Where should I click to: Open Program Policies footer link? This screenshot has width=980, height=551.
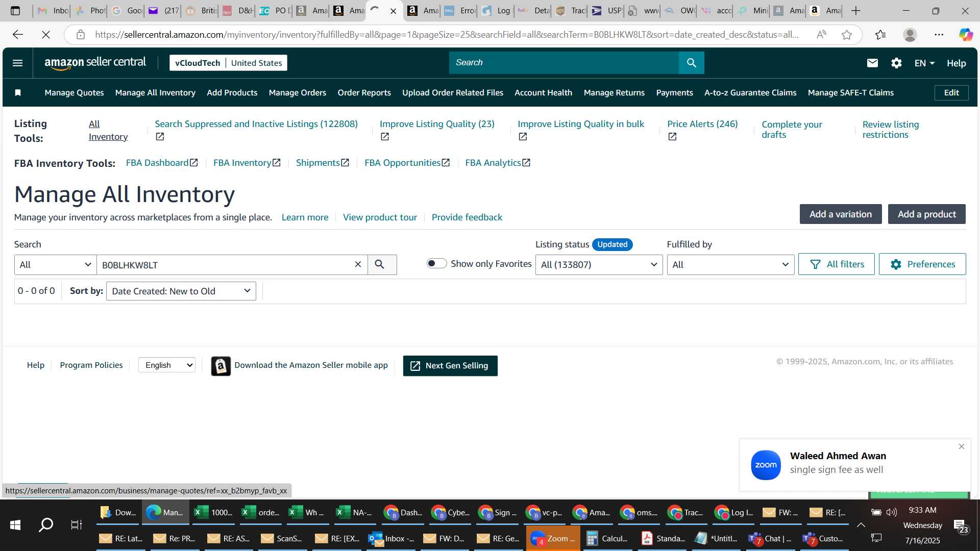coord(91,365)
